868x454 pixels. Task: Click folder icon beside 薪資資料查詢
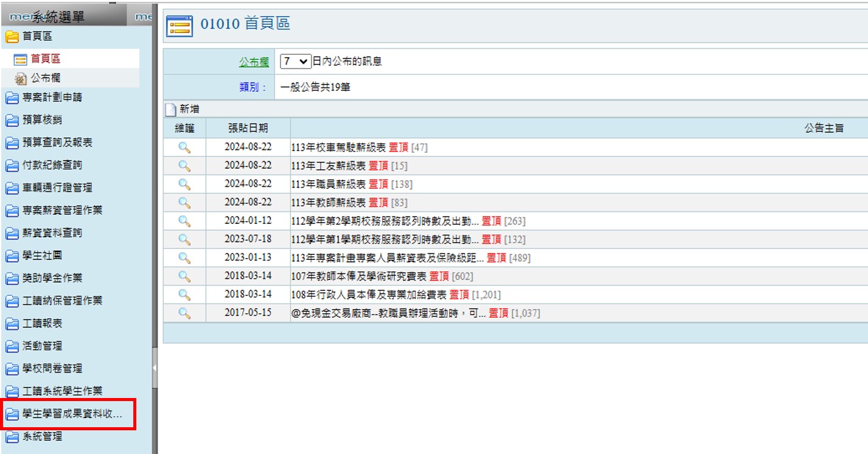point(12,233)
